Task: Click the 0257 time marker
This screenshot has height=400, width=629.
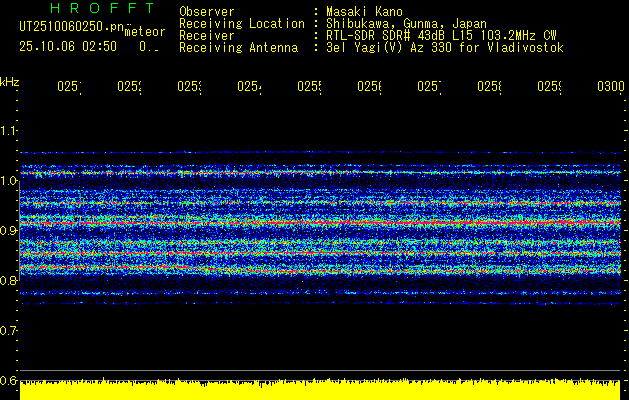Action: click(x=429, y=86)
